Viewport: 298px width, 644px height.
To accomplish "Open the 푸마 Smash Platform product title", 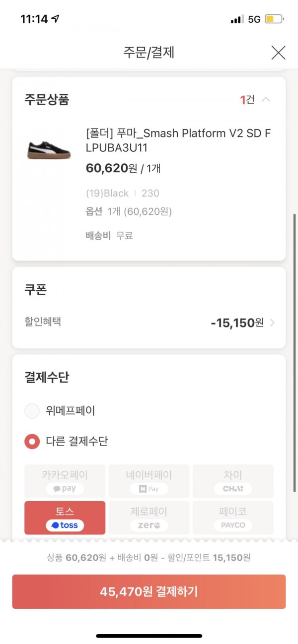I will (178, 140).
